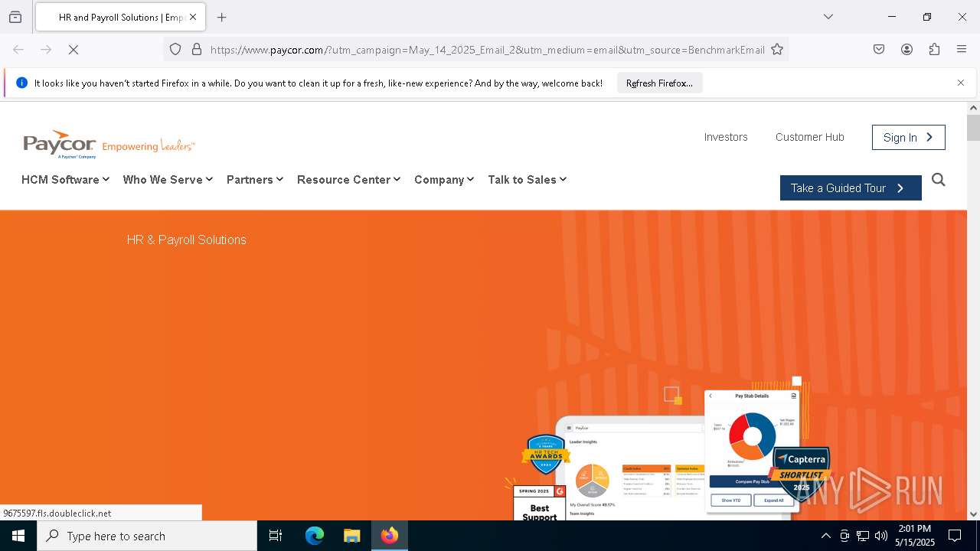Viewport: 980px width, 551px height.
Task: Click the tracking protection shield icon
Action: (175, 50)
